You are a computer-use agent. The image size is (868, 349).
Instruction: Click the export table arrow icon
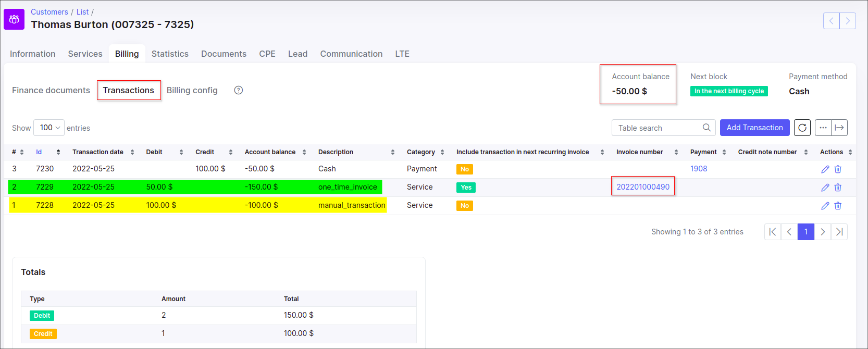tap(839, 128)
